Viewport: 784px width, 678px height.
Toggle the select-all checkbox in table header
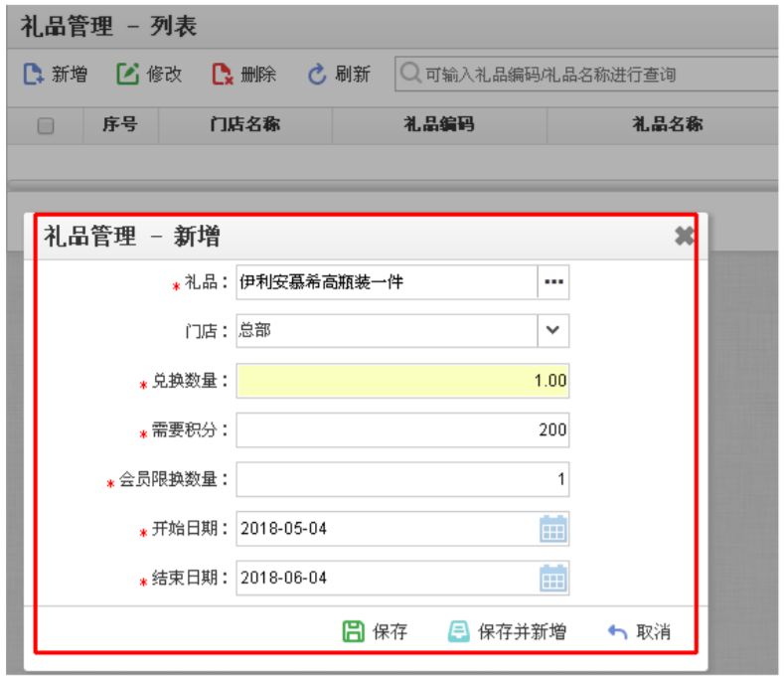46,125
